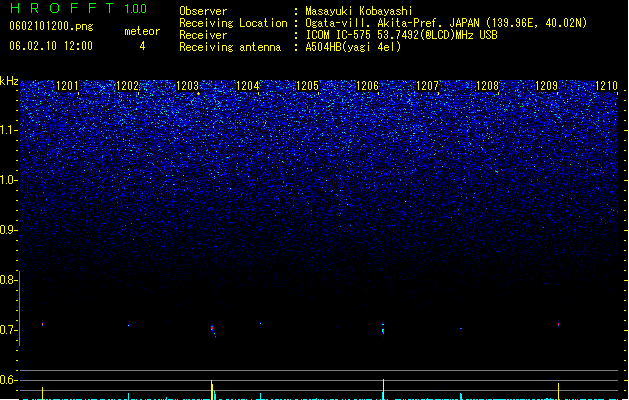Select the A504HB(yagi 4el) antenna text
This screenshot has height=400, width=629.
(x=353, y=47)
